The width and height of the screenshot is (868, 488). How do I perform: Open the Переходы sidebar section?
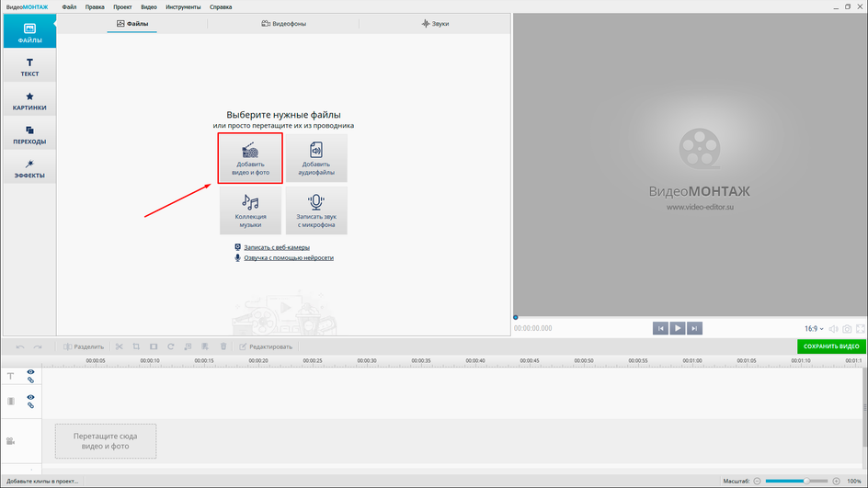[29, 134]
